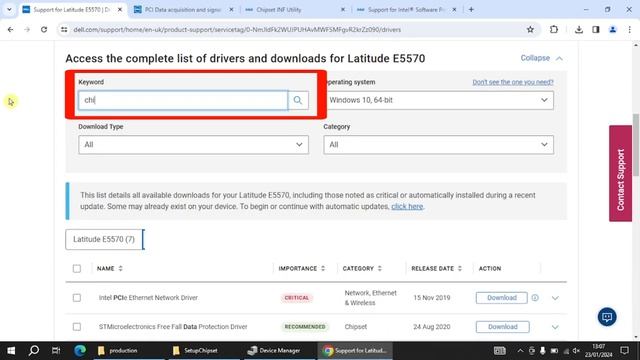The image size is (640, 360).
Task: Open the Operating system dropdown
Action: (x=439, y=100)
